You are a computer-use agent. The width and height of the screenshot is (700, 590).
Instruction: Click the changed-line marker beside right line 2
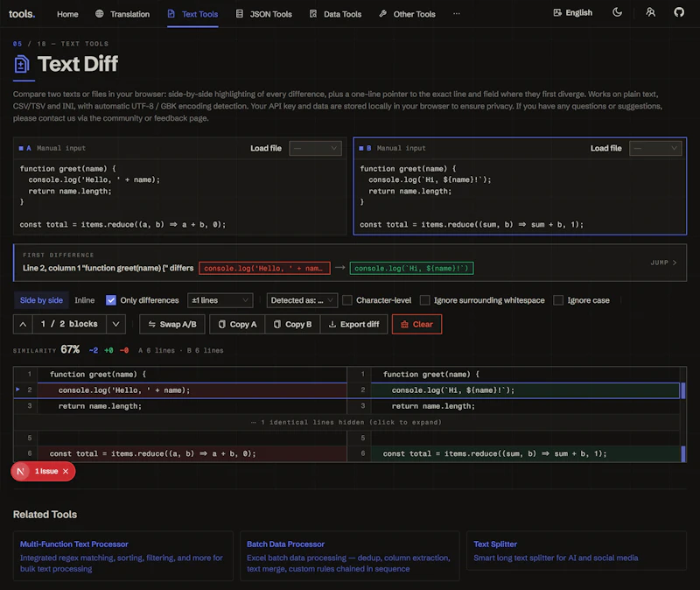[x=683, y=390]
